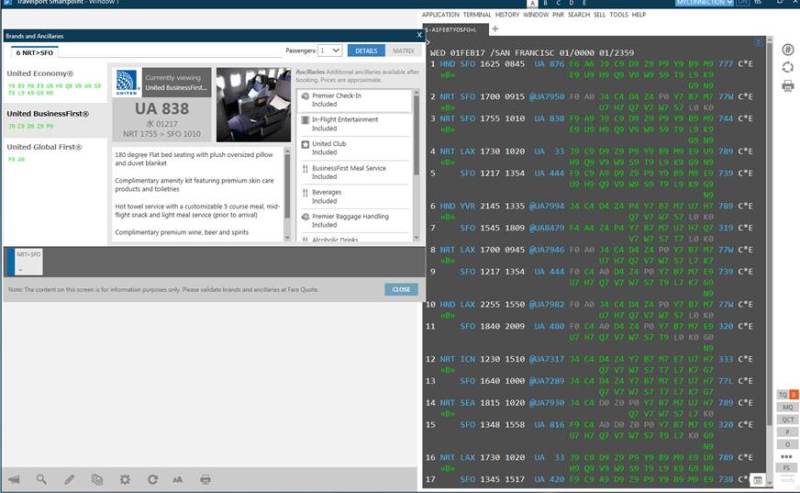
Task: Click the round icon at top of right sidebar
Action: (788, 50)
